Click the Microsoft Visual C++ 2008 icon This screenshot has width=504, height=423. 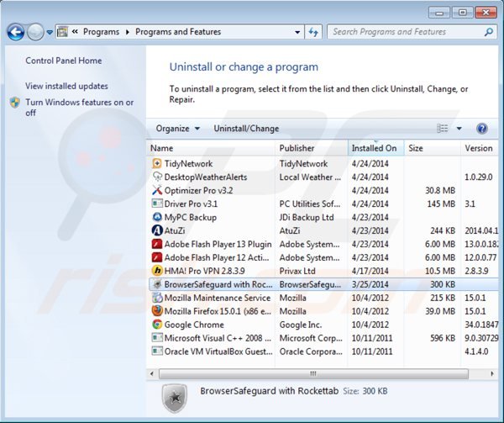(157, 338)
